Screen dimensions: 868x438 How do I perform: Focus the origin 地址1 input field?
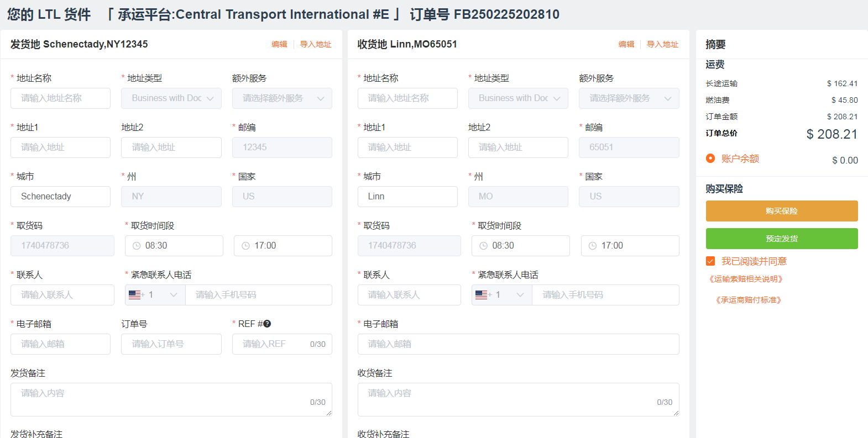[x=60, y=147]
